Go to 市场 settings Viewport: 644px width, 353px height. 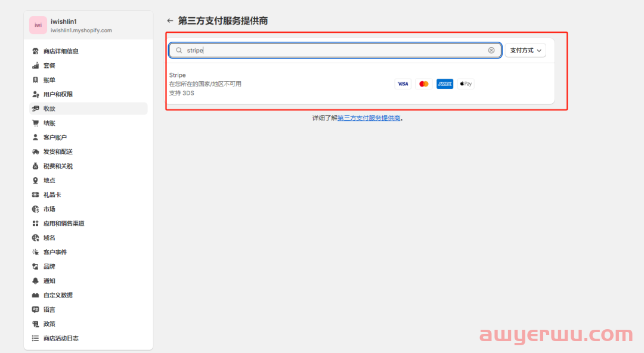(88, 209)
